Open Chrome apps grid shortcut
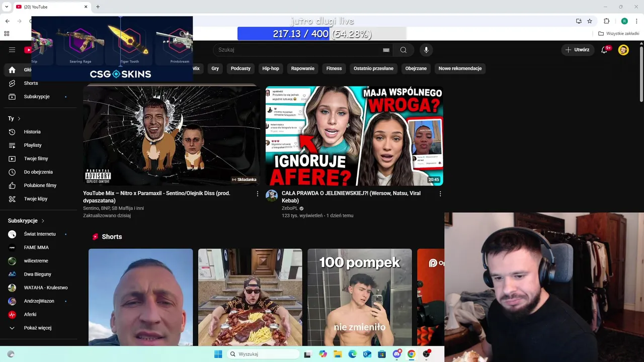 7,34
